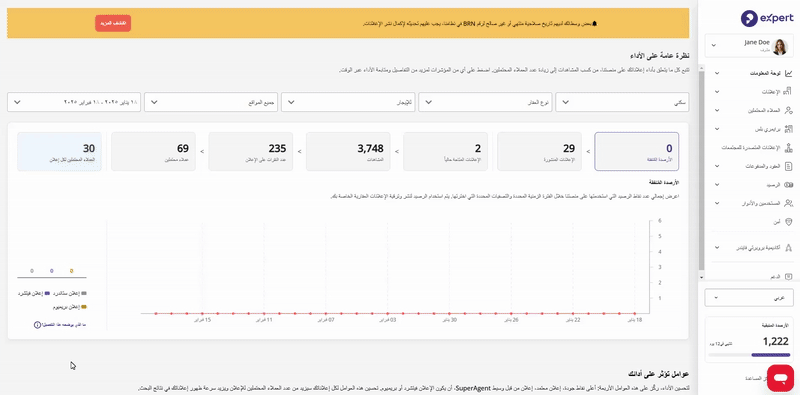The height and width of the screenshot is (395, 800).
Task: Open the support icon at sidebar bottom
Action: [789, 276]
